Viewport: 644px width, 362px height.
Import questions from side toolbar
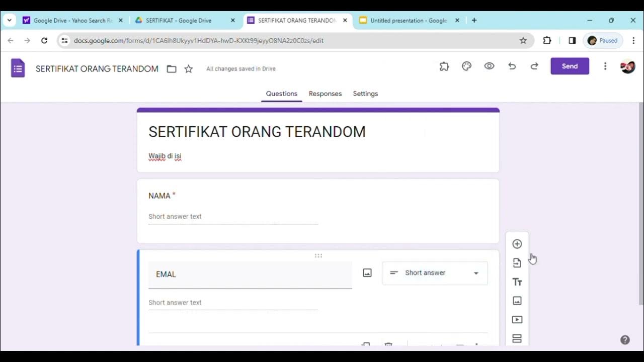tap(517, 263)
